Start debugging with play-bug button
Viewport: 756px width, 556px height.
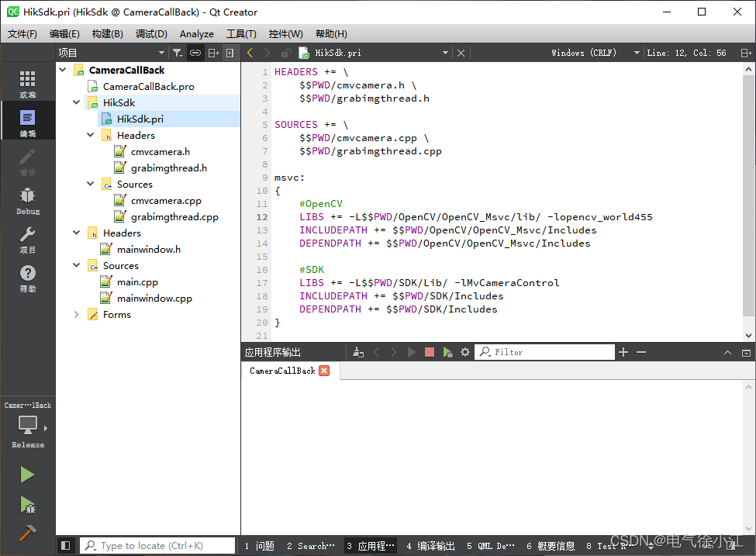pos(27,504)
